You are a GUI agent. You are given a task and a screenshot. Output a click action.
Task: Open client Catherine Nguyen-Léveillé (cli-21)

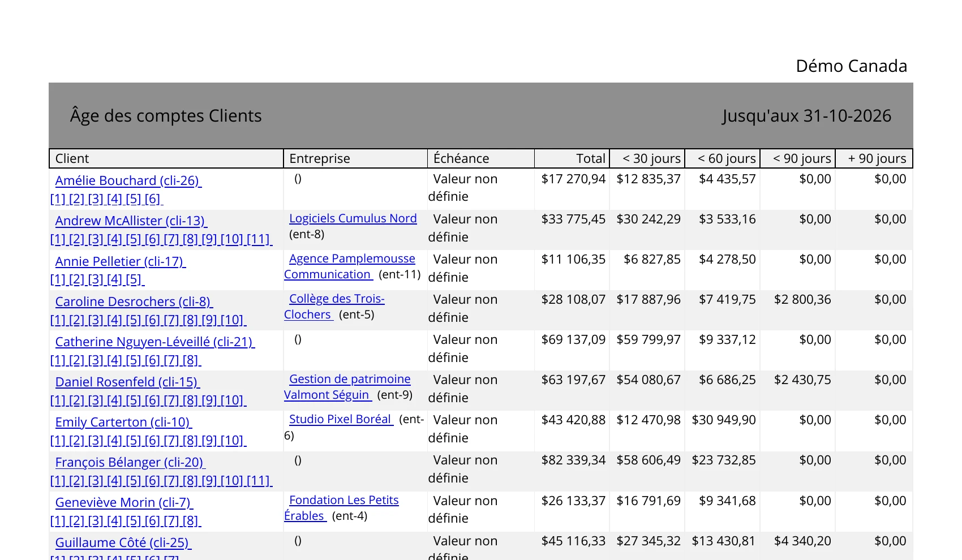[x=155, y=342]
